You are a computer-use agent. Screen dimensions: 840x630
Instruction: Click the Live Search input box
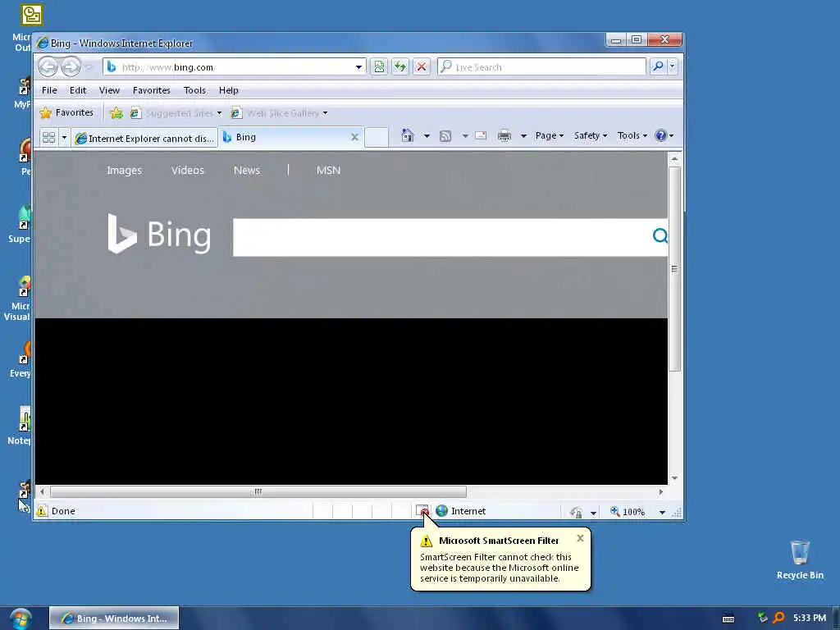[541, 67]
